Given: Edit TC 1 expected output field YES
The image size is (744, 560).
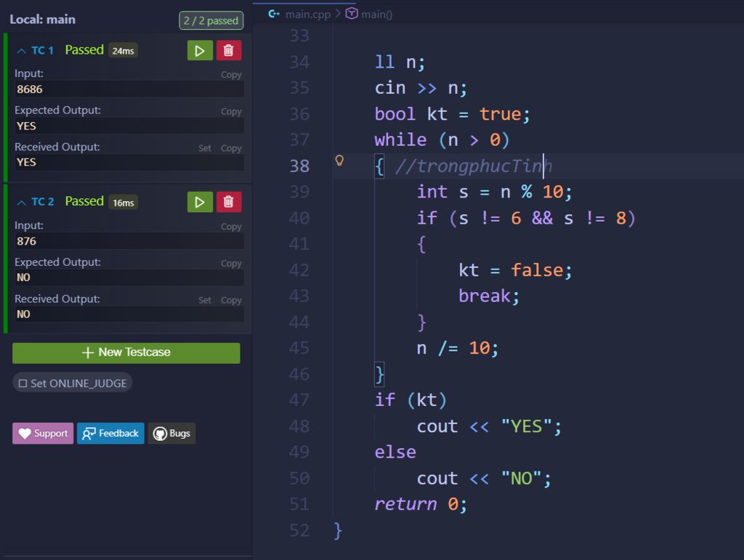Looking at the screenshot, I should coord(129,126).
